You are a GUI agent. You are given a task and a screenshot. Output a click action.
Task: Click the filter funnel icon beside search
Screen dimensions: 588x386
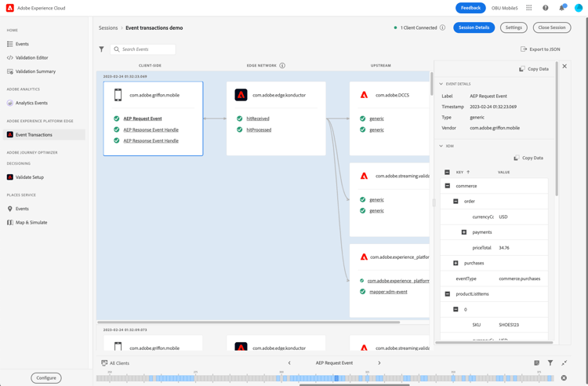point(101,49)
